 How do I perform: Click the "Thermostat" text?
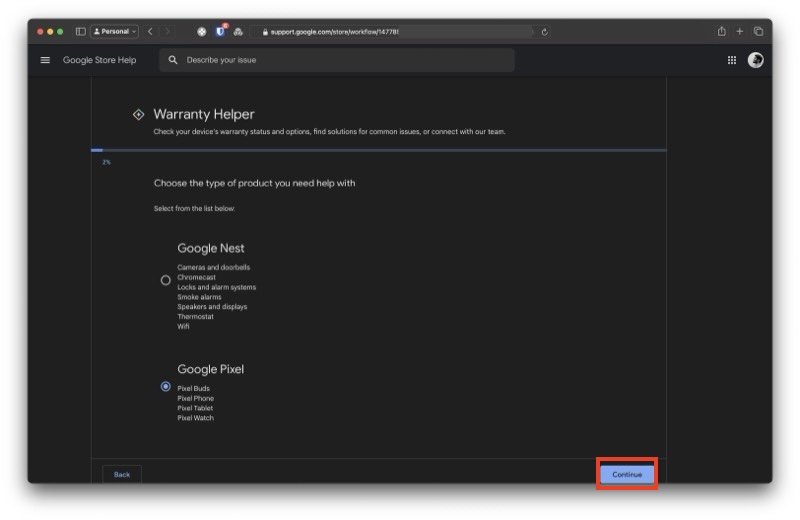coord(195,316)
